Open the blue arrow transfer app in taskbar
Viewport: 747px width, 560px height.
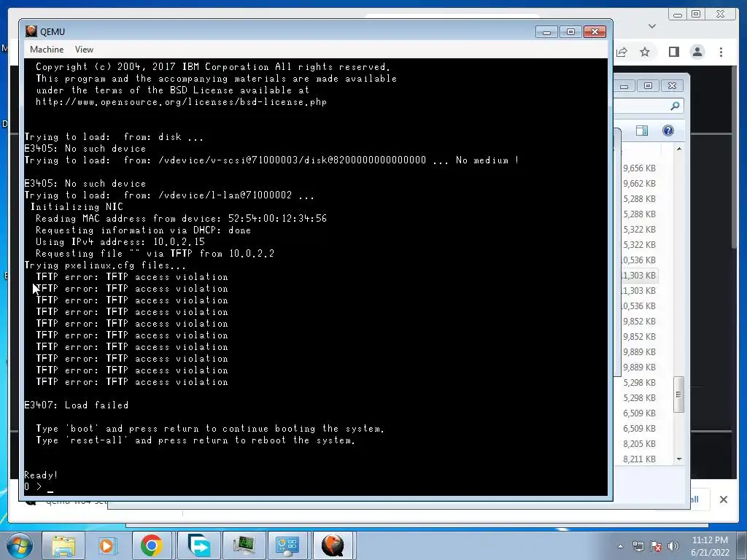point(198,545)
